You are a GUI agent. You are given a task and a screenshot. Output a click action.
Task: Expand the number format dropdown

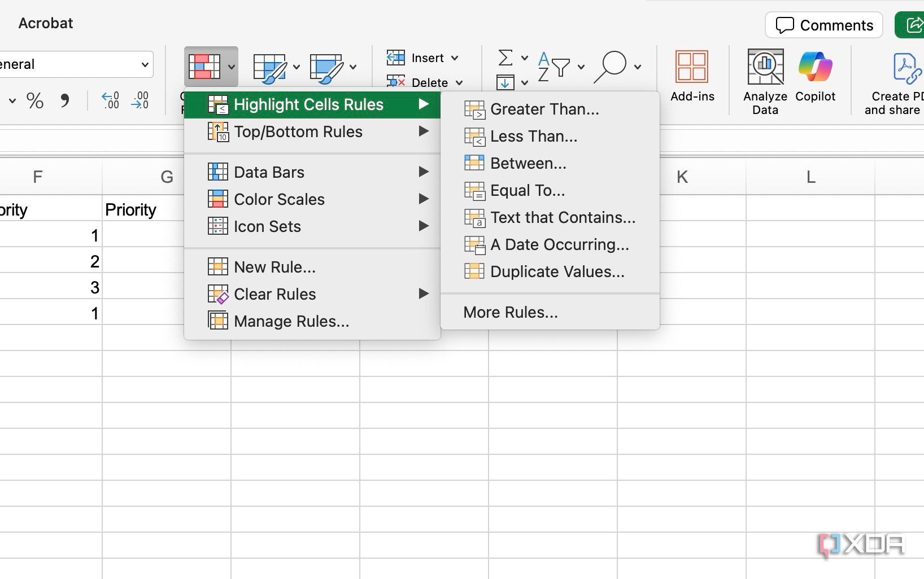(x=145, y=64)
